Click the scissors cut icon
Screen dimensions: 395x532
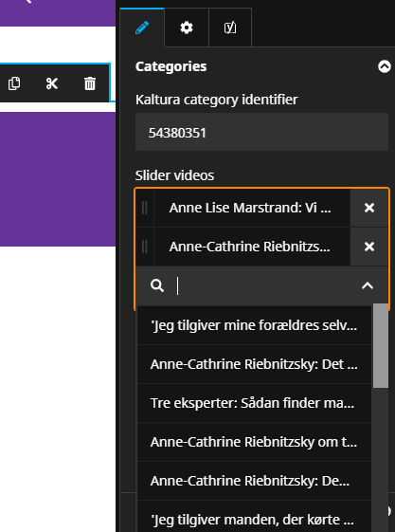[52, 83]
